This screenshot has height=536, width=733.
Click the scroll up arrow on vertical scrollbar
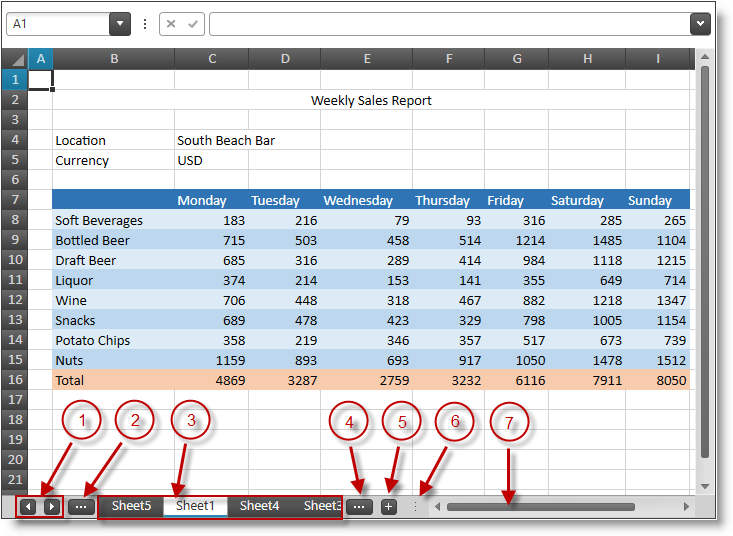click(x=704, y=57)
